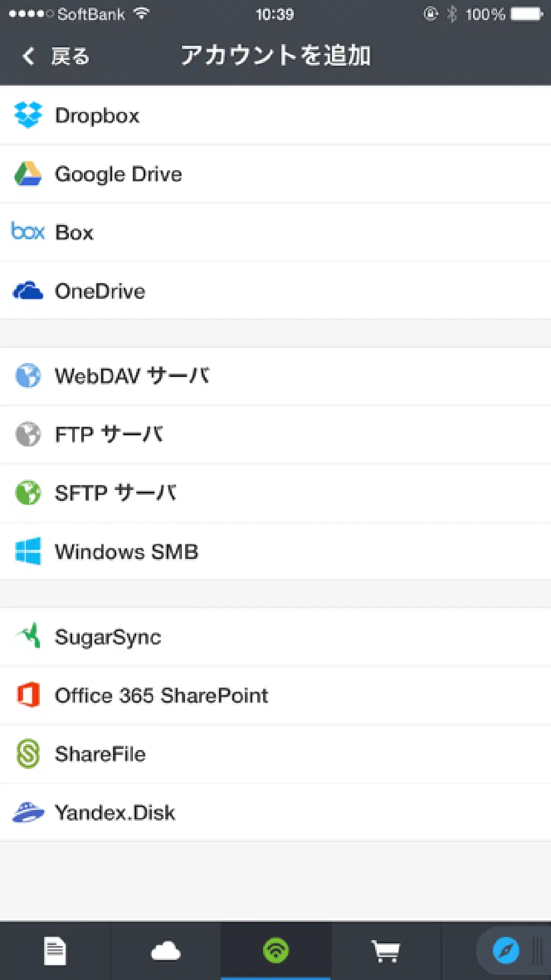Tap the Dropbox logo icon
Screen dimensions: 551x980
[x=28, y=115]
